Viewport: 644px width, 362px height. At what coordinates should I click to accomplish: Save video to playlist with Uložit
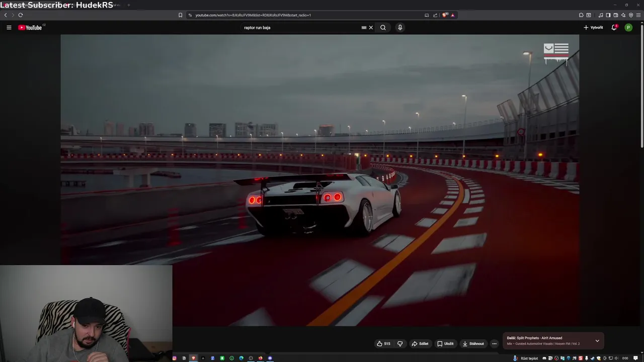coord(445,344)
